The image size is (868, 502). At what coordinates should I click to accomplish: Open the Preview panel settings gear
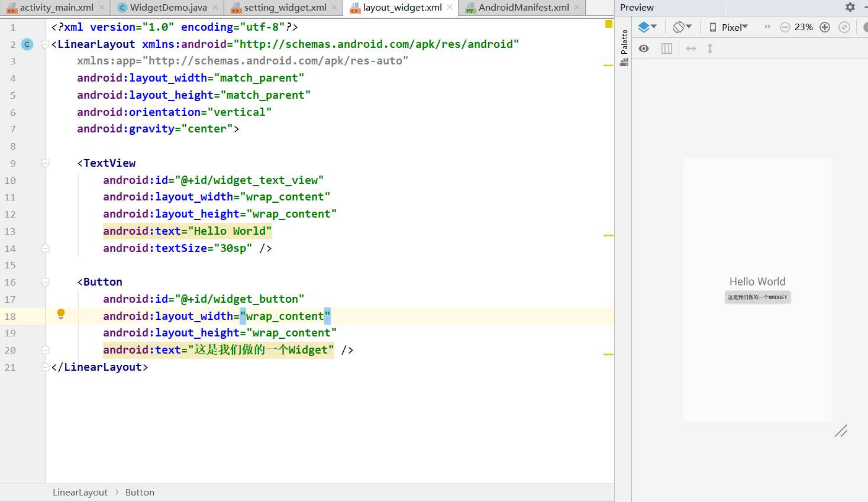[x=850, y=7]
